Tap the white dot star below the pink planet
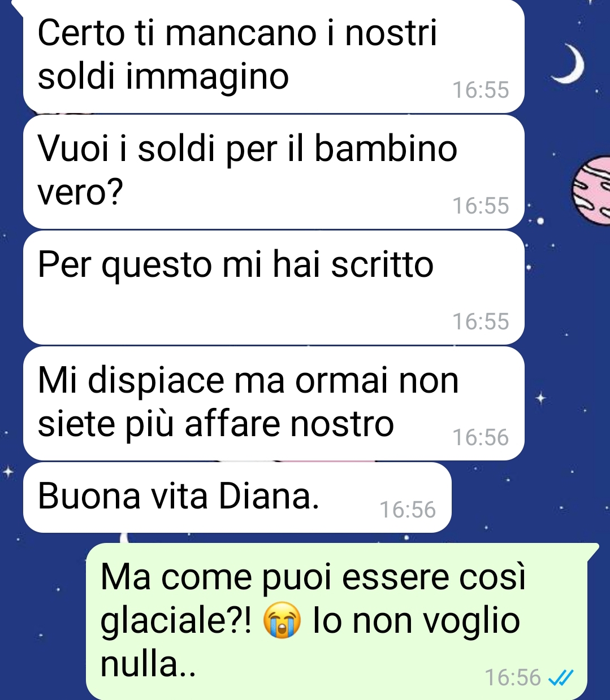The image size is (610, 700). point(540,221)
